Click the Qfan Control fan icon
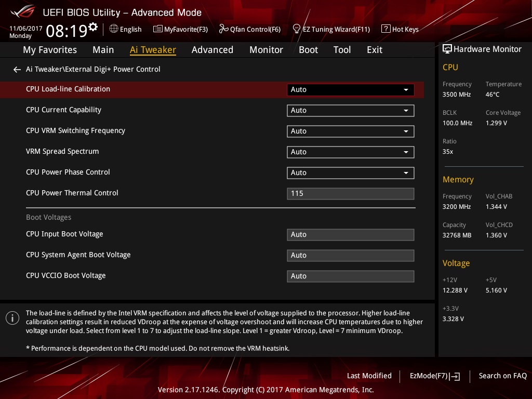 (223, 29)
